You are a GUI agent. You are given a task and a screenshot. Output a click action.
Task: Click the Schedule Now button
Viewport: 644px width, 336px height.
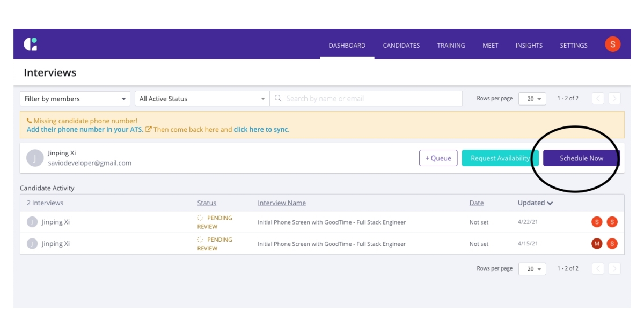[581, 158]
